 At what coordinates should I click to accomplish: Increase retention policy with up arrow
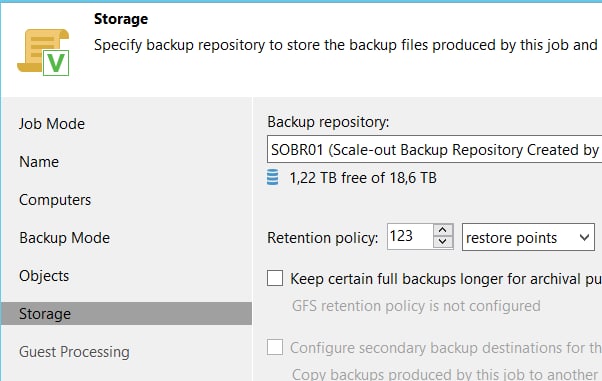tap(443, 230)
